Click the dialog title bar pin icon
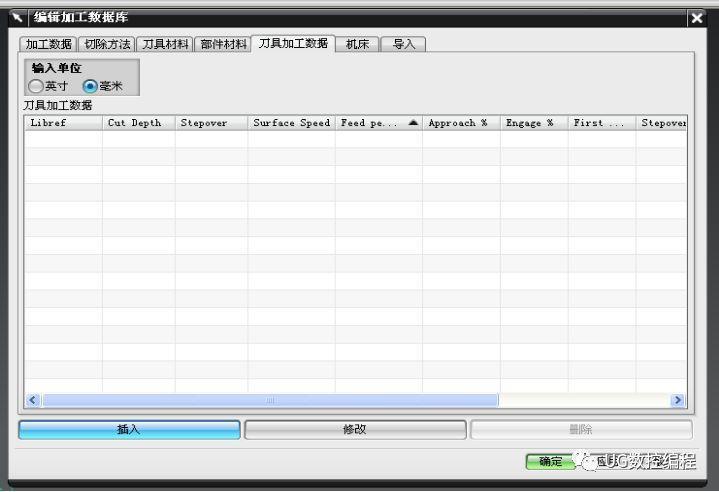Viewport: 719px width, 492px height. point(17,18)
